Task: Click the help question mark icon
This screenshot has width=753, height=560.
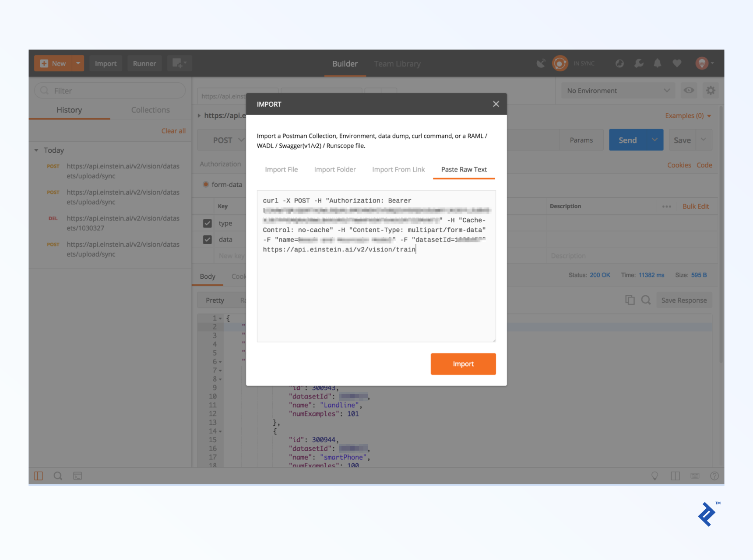Action: tap(715, 476)
